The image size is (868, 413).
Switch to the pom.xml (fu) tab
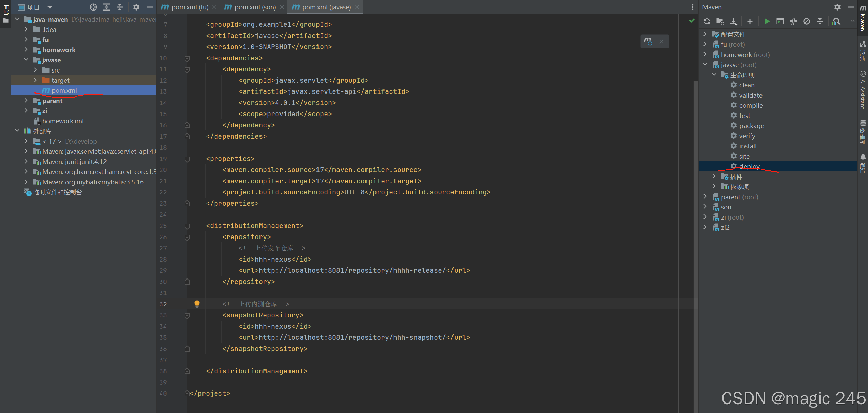coord(189,7)
